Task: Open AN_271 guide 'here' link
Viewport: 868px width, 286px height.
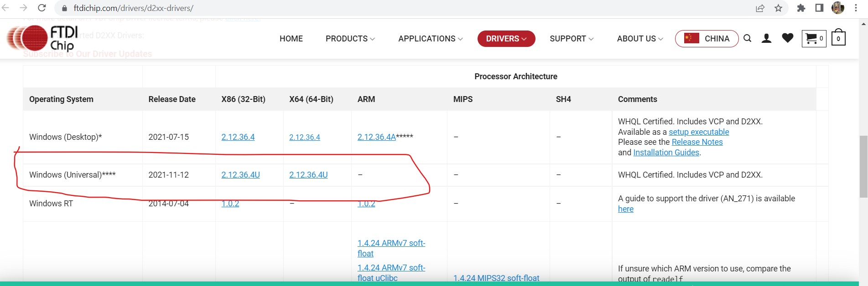Action: (x=626, y=209)
